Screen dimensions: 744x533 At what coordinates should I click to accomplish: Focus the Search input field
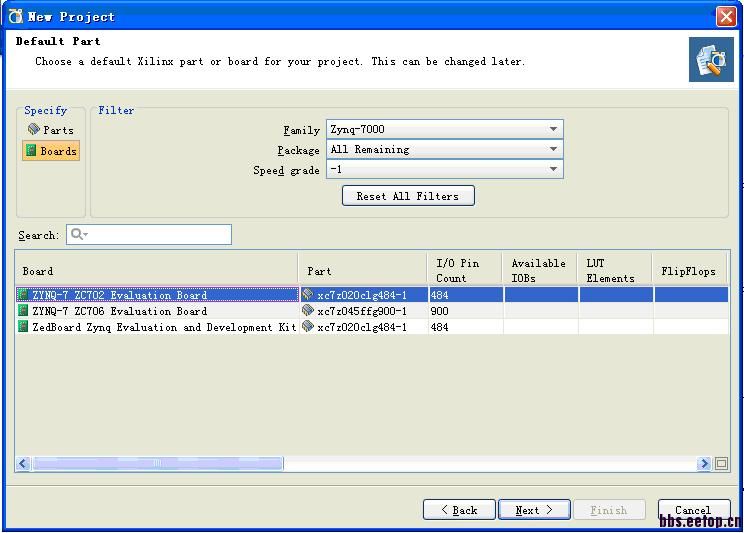pos(149,234)
